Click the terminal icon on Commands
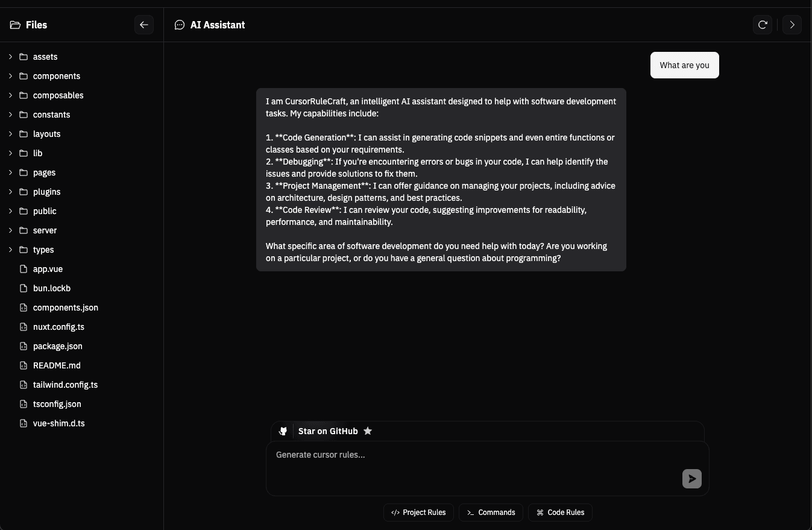 470,513
